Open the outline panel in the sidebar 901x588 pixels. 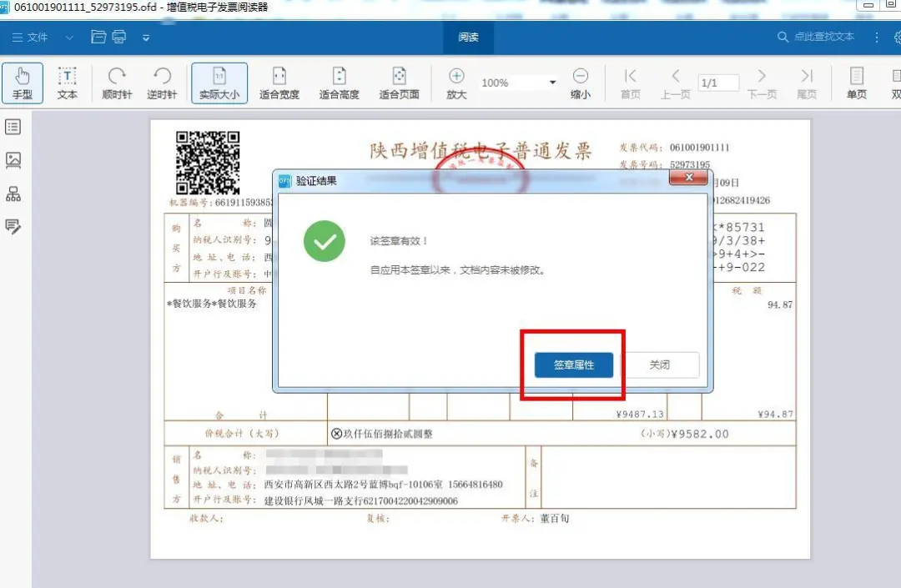[x=13, y=127]
